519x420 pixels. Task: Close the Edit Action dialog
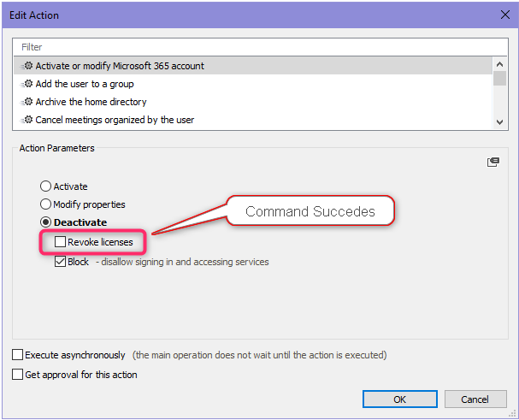[x=502, y=15]
